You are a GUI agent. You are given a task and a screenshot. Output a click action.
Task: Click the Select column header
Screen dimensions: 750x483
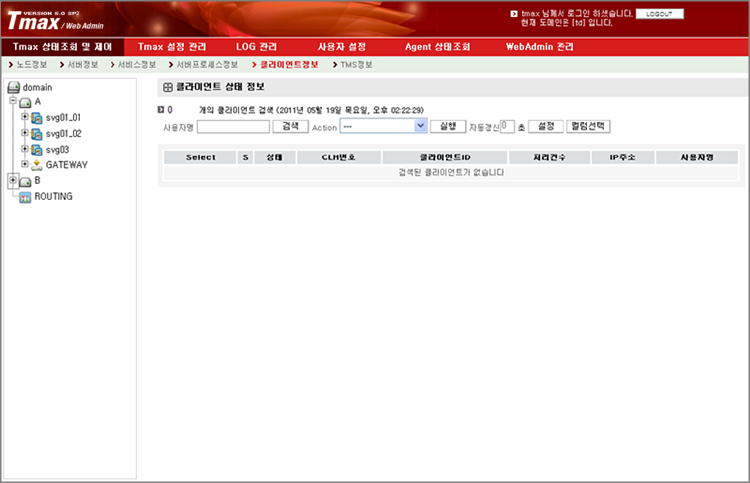click(200, 157)
